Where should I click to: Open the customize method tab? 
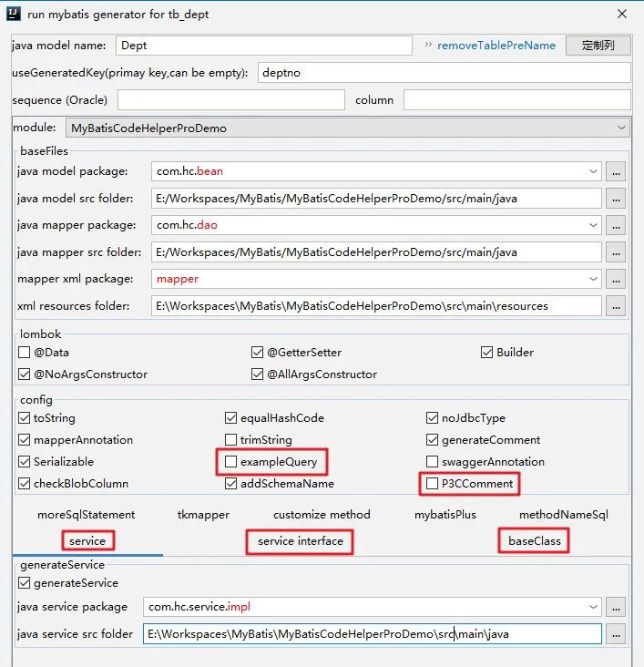[322, 515]
